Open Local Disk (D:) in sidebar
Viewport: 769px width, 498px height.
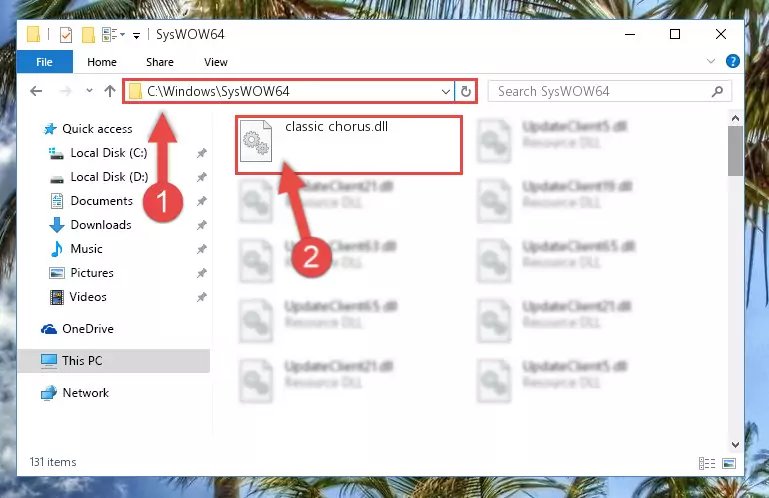pyautogui.click(x=99, y=177)
